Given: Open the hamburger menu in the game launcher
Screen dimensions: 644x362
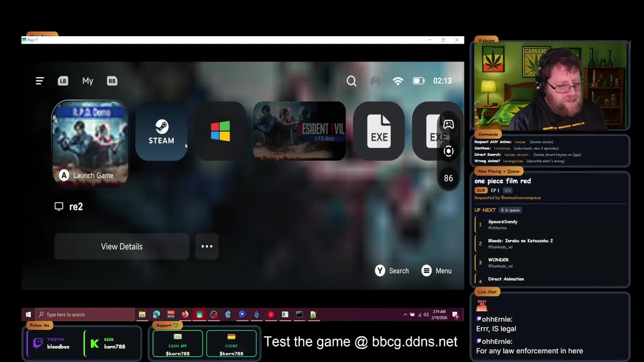Looking at the screenshot, I should click(x=40, y=80).
